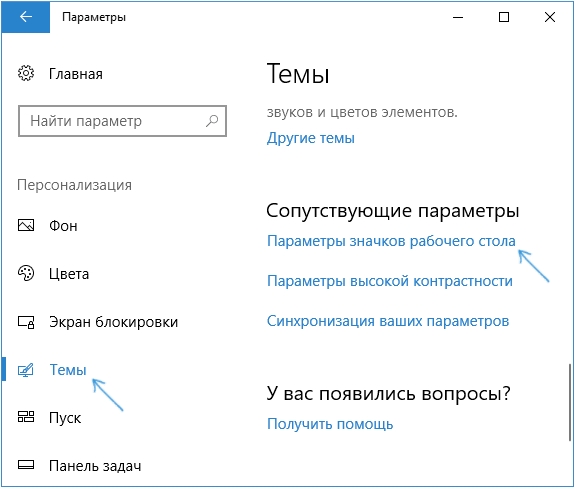The width and height of the screenshot is (576, 489).
Task: Open Синхронизация ваших параметров link
Action: [x=388, y=321]
